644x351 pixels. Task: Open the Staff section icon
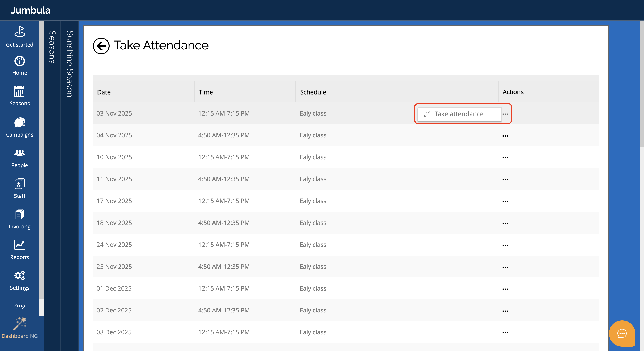[x=19, y=184]
